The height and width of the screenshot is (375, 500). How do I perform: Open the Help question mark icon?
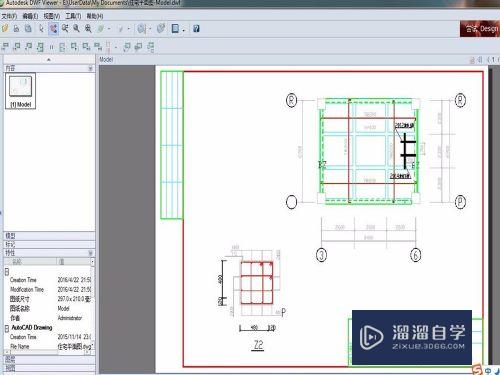coord(196,29)
